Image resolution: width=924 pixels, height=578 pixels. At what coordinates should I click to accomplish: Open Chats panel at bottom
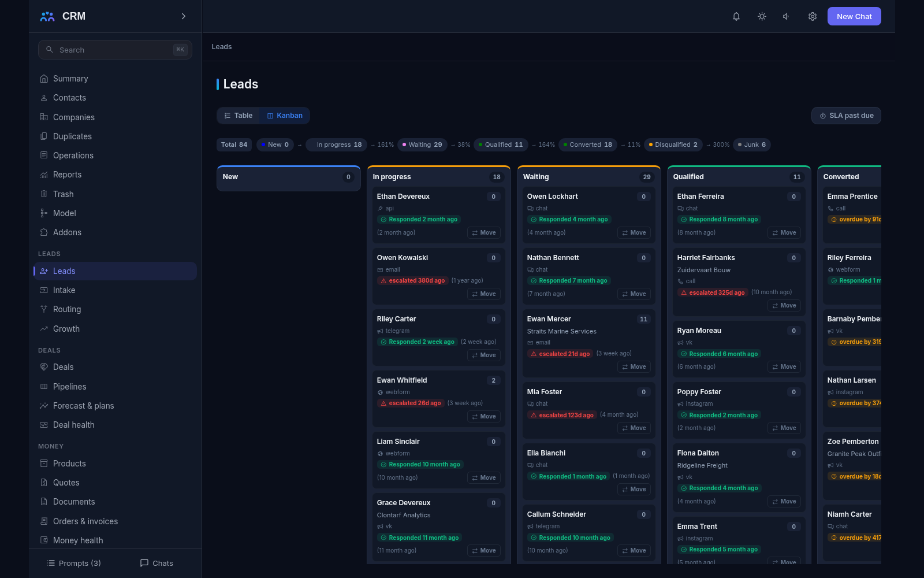[157, 563]
